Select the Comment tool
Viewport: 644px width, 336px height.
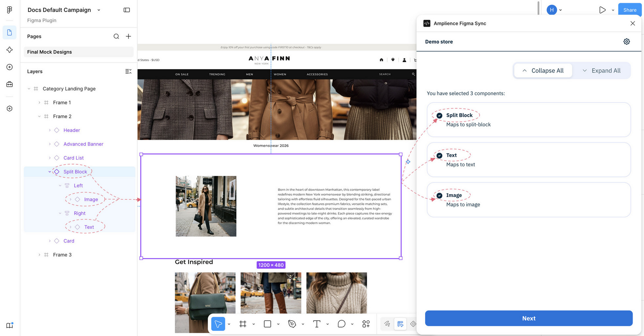(x=342, y=324)
